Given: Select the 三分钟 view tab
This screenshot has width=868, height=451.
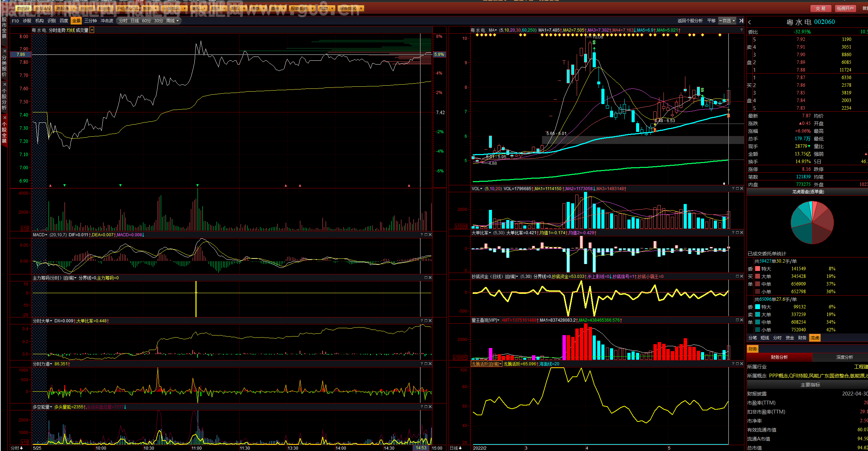Looking at the screenshot, I should (91, 21).
